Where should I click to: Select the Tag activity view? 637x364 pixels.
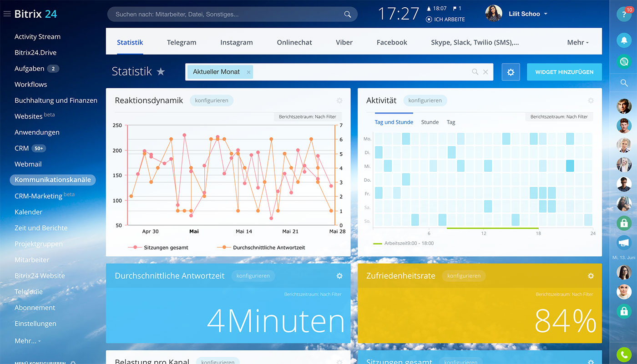click(x=451, y=122)
